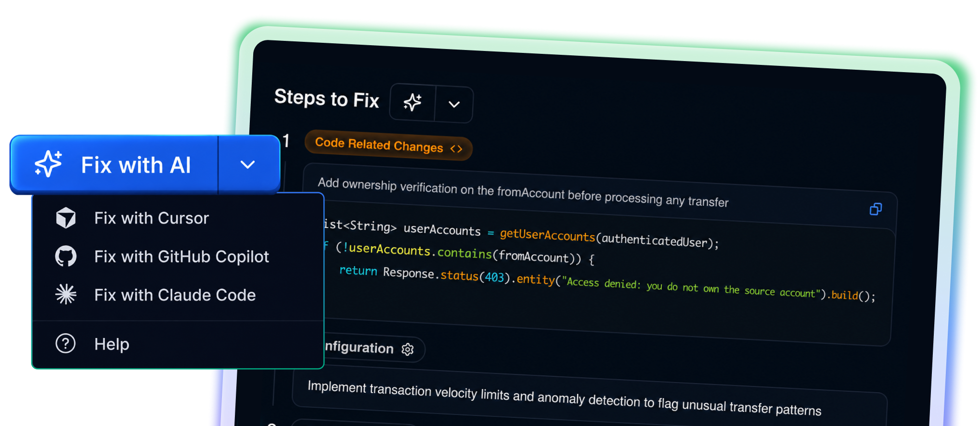Click the 'Steps to Fix' heading
The width and height of the screenshot is (980, 426).
(327, 98)
